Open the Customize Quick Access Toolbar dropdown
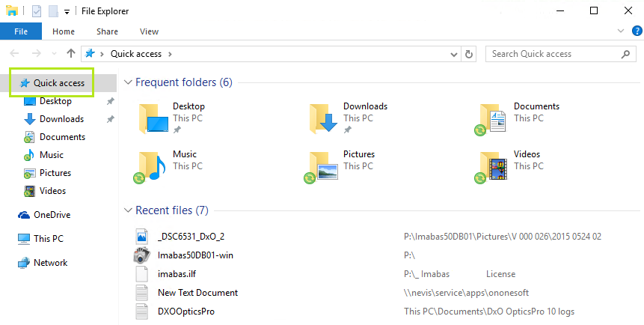 pos(67,12)
